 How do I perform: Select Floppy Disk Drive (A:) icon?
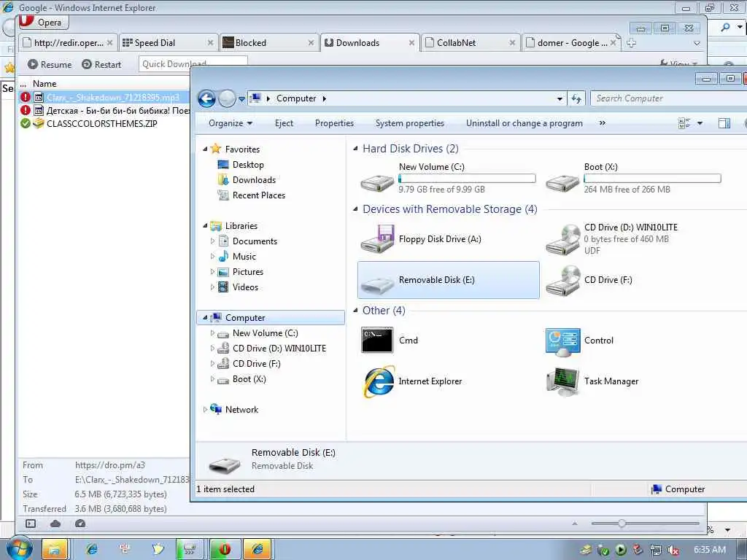coord(377,238)
